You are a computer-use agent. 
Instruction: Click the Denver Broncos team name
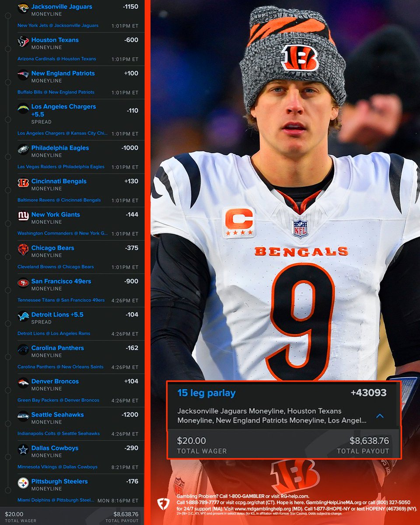55,381
